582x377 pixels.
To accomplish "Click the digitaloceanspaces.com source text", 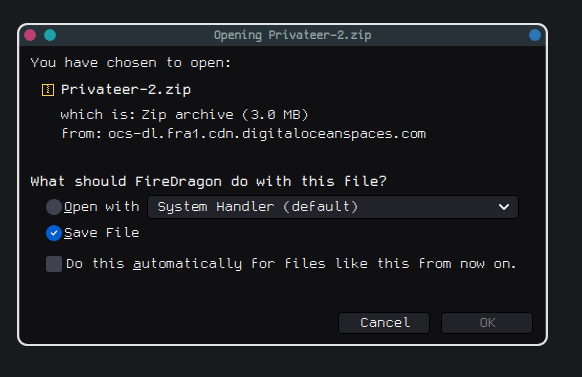I will pyautogui.click(x=267, y=134).
